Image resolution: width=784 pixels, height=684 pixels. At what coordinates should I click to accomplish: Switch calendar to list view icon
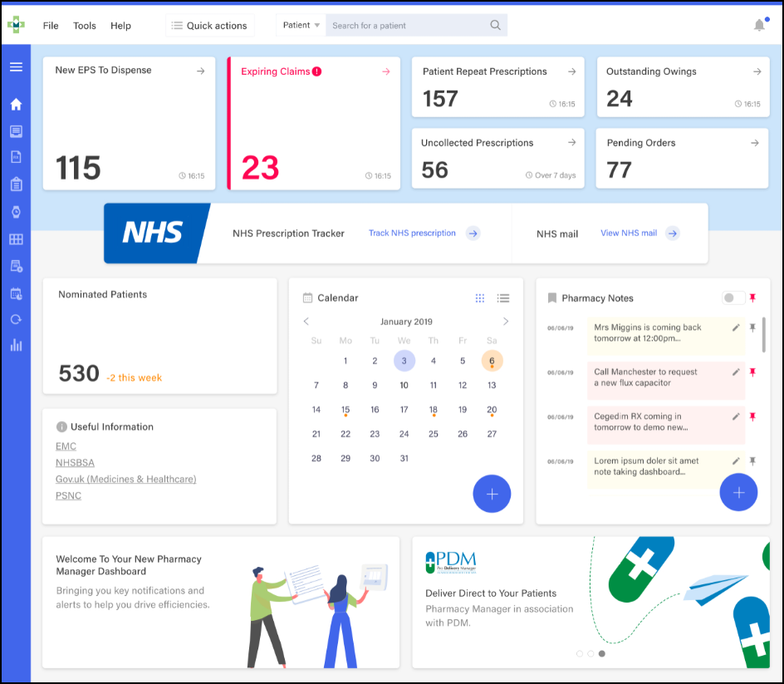(x=503, y=298)
